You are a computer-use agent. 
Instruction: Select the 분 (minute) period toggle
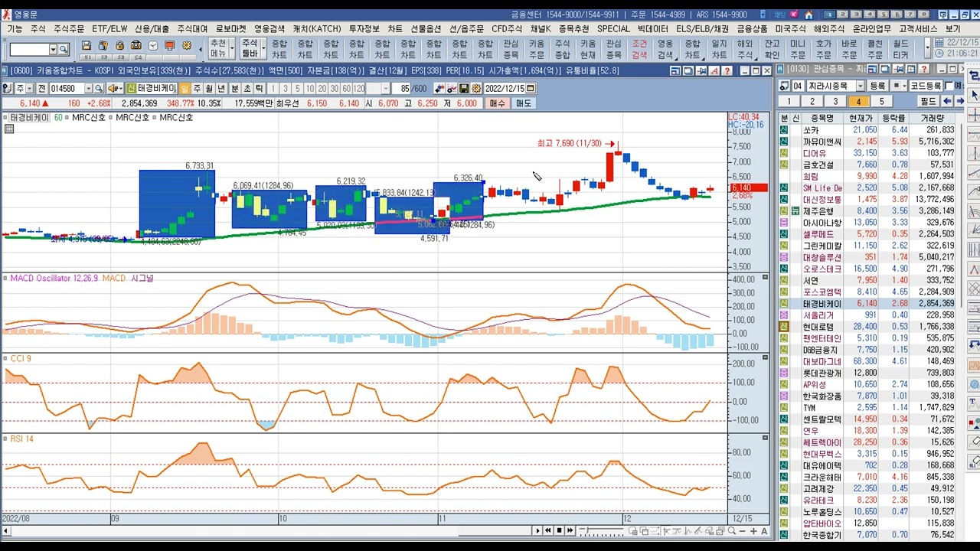pyautogui.click(x=235, y=88)
